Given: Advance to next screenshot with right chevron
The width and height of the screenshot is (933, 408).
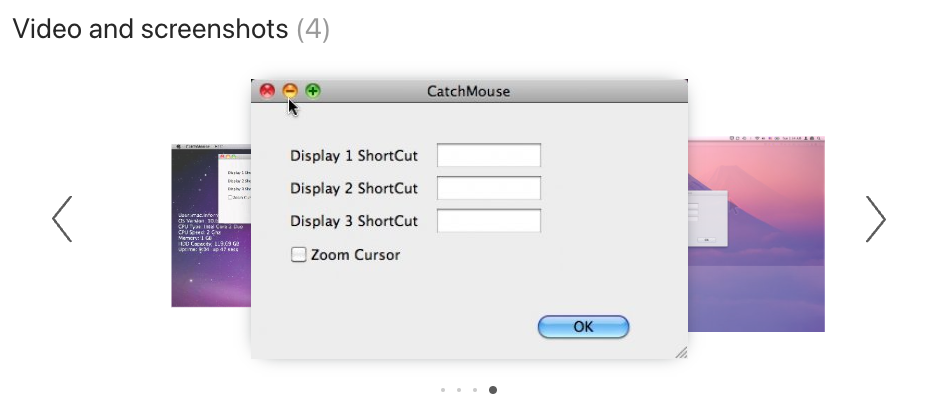Looking at the screenshot, I should coord(876,219).
